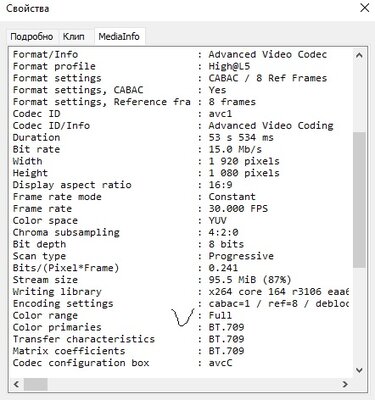Click the vertical scrollbar thumb
The image size is (375, 400).
pos(359,199)
